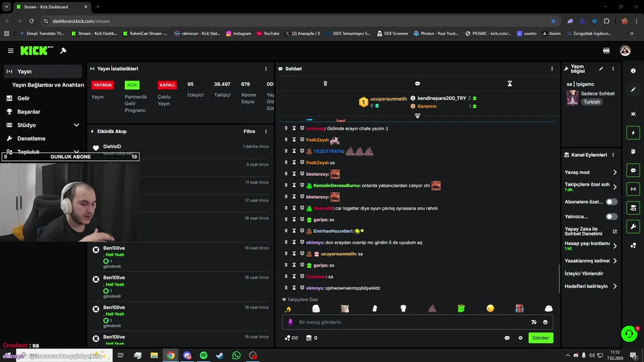
Task: Click the wrench icon in the right sidebar
Action: (x=633, y=226)
